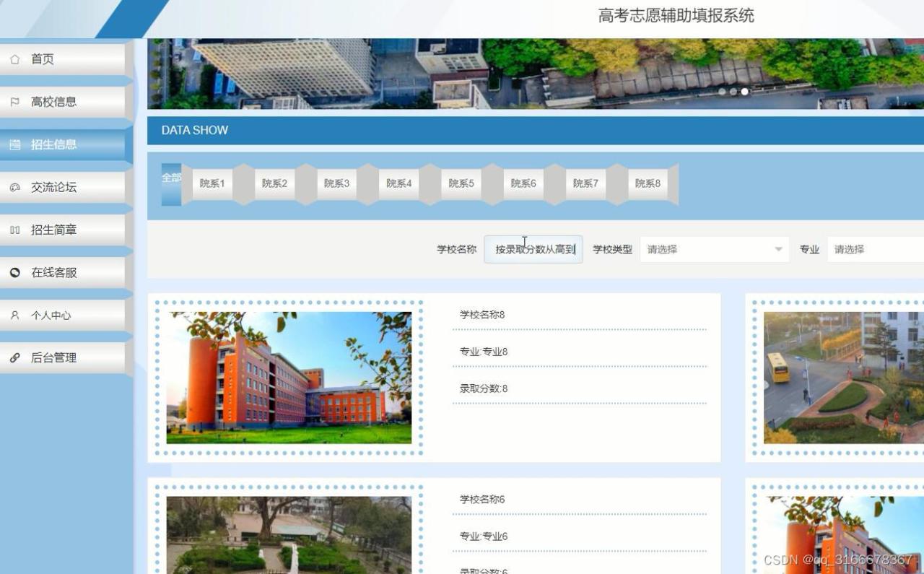This screenshot has height=574, width=924.
Task: Focus the 学校名称 search input field
Action: 533,249
